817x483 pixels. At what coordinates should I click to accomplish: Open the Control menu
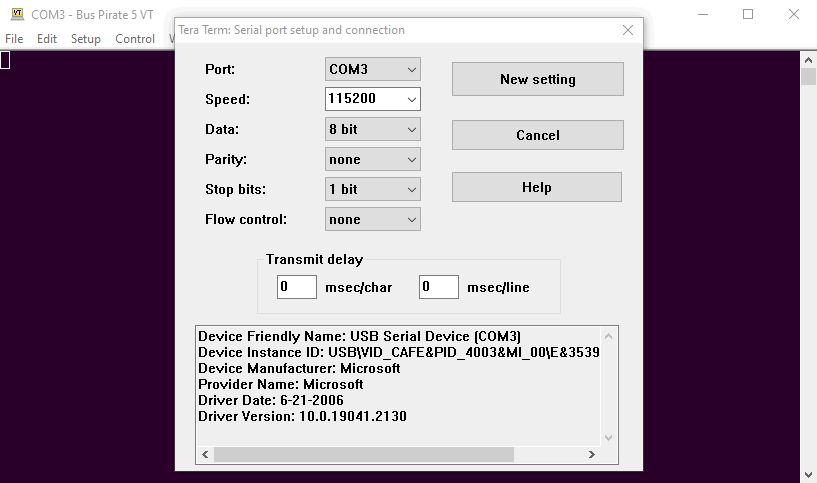point(135,39)
